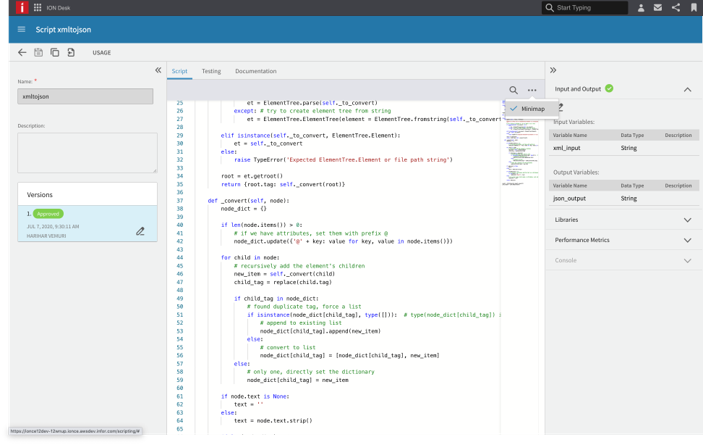
Task: Open the share icon in top bar
Action: pos(676,8)
